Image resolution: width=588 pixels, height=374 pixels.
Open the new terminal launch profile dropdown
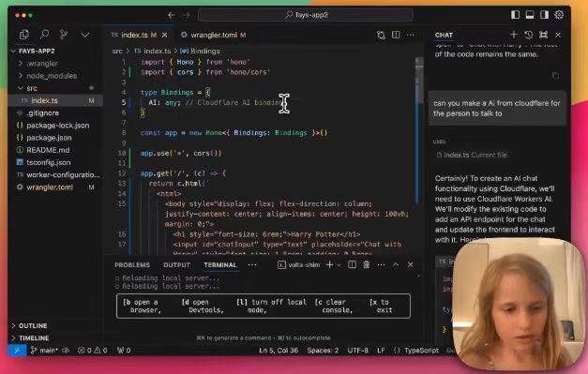click(339, 265)
